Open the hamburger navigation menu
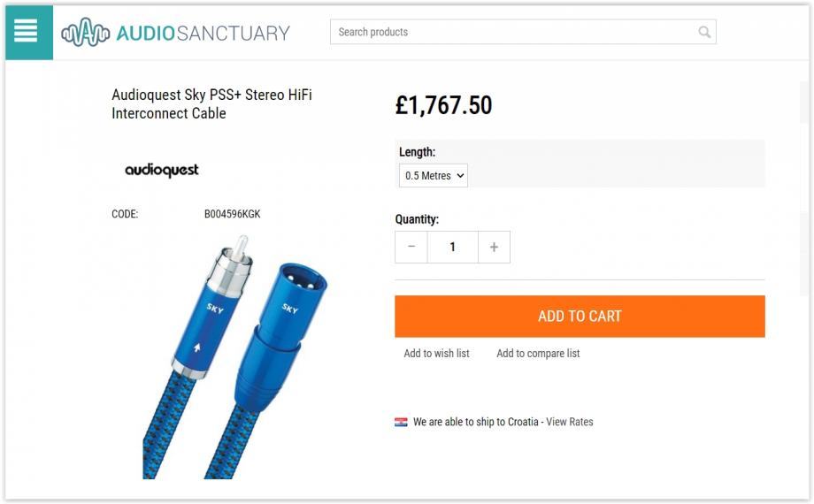The height and width of the screenshot is (504, 814). click(x=27, y=33)
